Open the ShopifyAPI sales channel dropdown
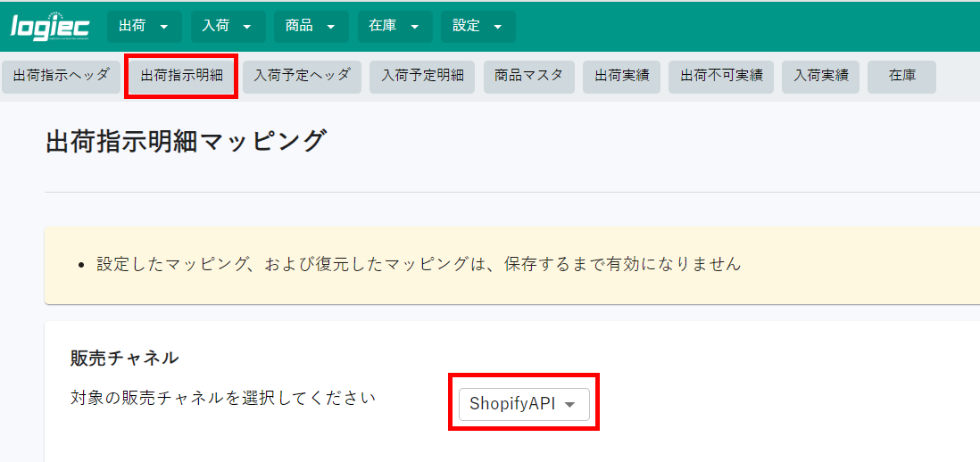Screen dimensions: 980x462 (524, 404)
